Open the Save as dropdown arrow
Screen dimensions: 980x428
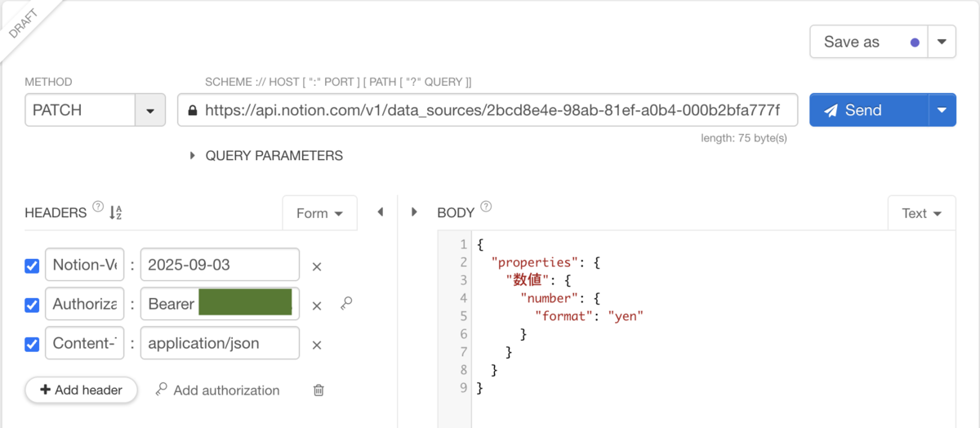(942, 42)
